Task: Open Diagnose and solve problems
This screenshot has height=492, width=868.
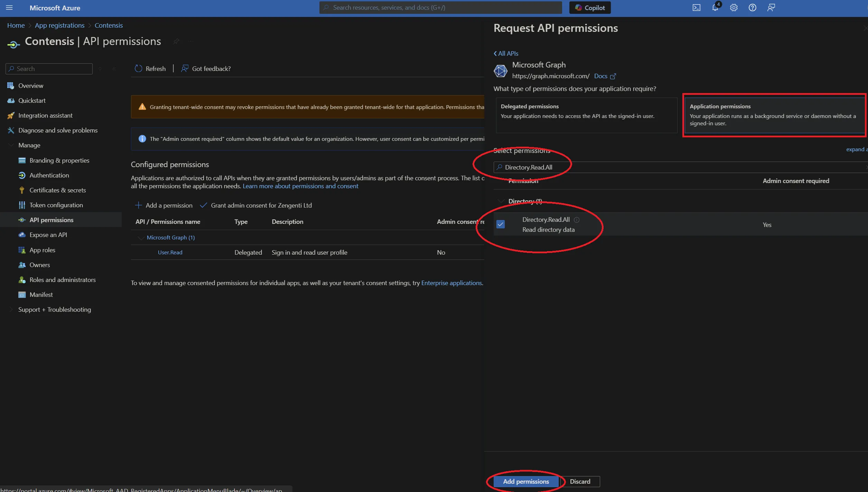Action: [x=58, y=130]
